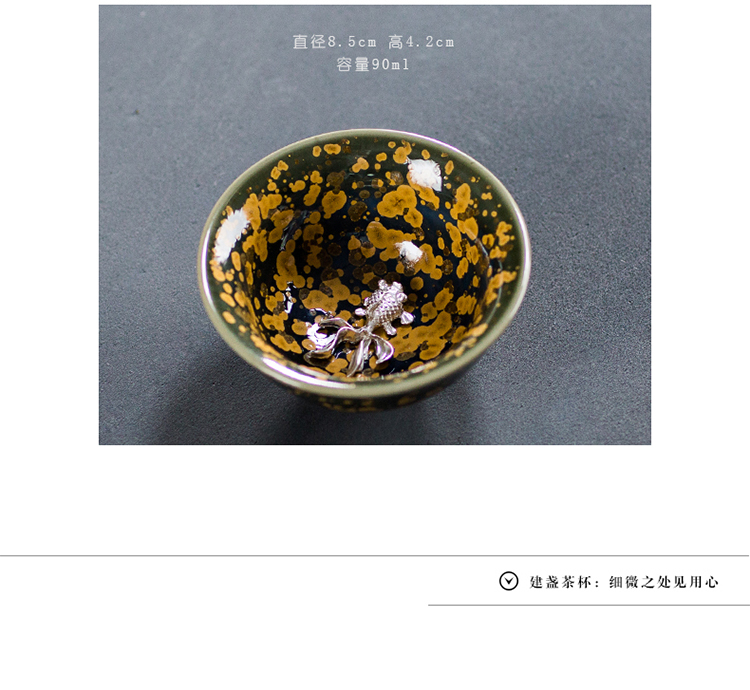Viewport: 750px width, 690px height.
Task: Click the 细微之处见用心 caption text
Action: pyautogui.click(x=663, y=582)
